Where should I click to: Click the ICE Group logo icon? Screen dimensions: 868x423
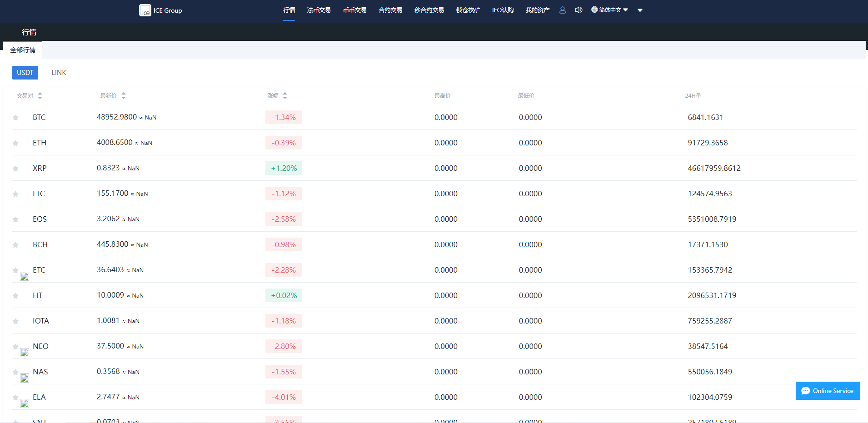coord(145,10)
